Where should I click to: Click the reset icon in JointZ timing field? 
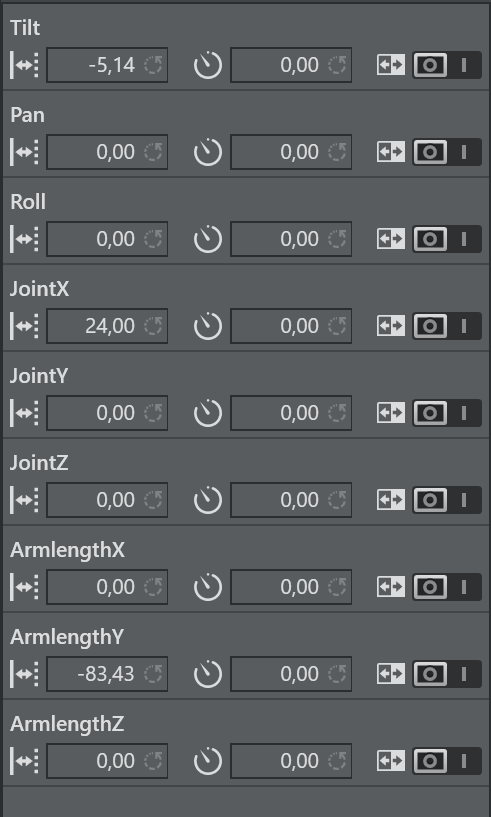pos(337,500)
